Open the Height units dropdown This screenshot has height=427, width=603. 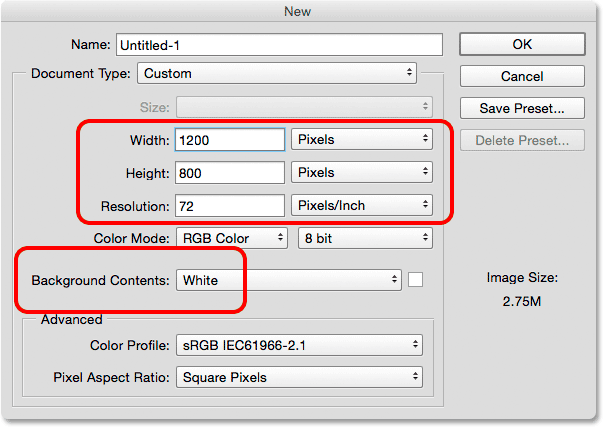coord(361,173)
